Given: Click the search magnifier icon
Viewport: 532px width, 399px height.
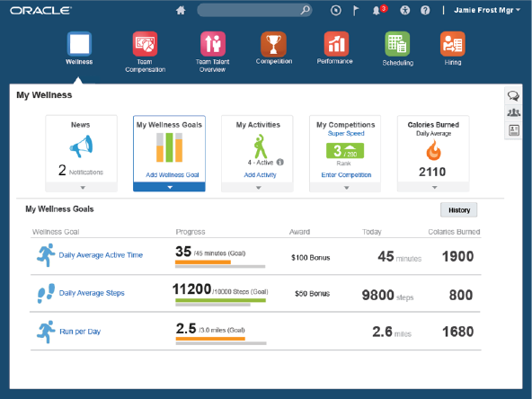Looking at the screenshot, I should tap(305, 10).
